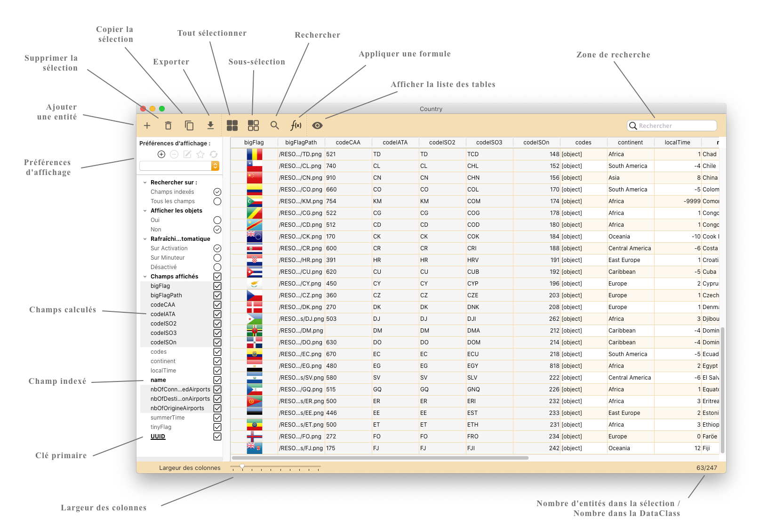The width and height of the screenshot is (776, 532).
Task: Apply a formula with the f(x) icon
Action: (x=296, y=126)
